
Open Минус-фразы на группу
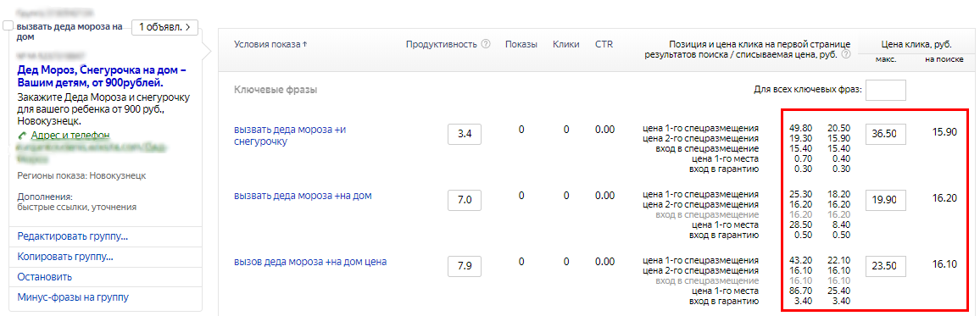(73, 297)
